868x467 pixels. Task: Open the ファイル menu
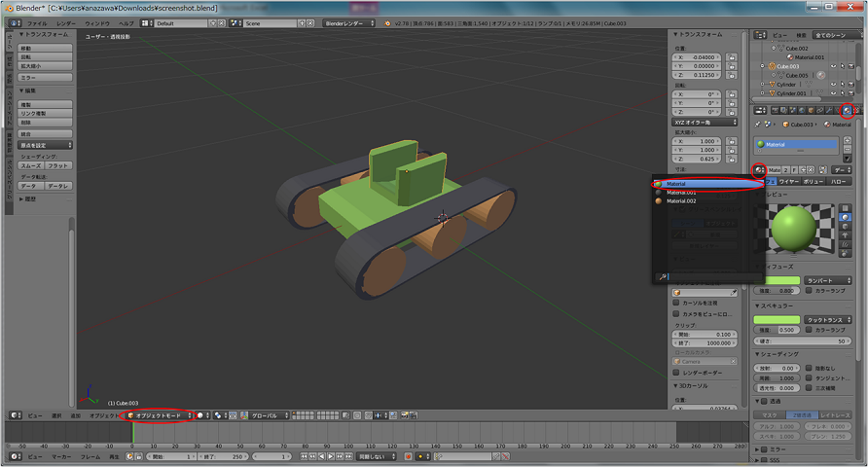point(36,22)
